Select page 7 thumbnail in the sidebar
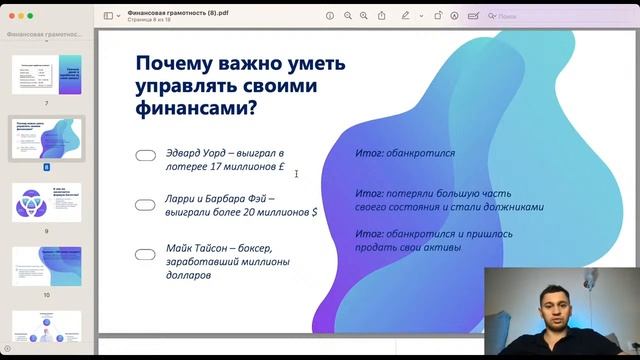Screen dimensions: 640x360 tap(47, 75)
